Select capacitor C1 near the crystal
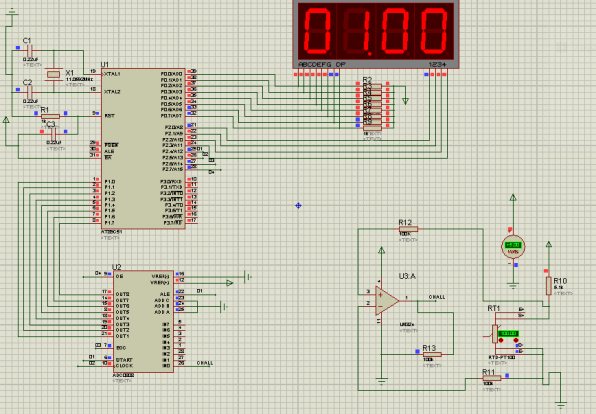 pyautogui.click(x=30, y=50)
